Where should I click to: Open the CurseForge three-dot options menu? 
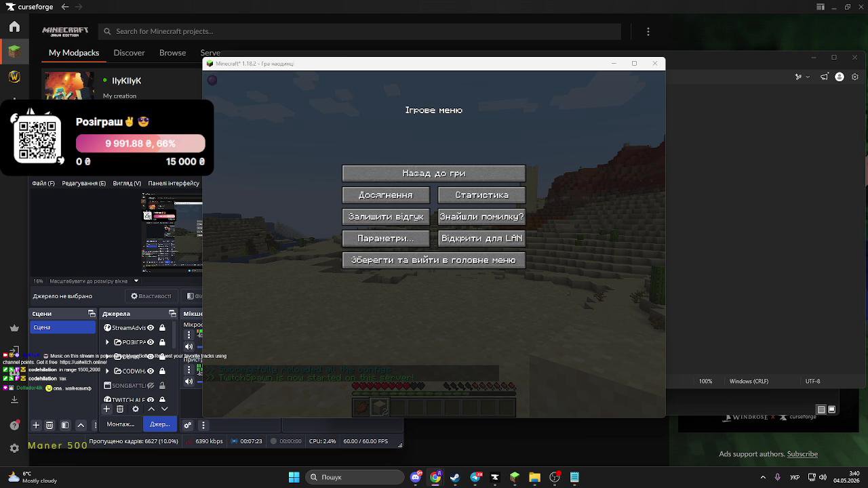pos(648,31)
